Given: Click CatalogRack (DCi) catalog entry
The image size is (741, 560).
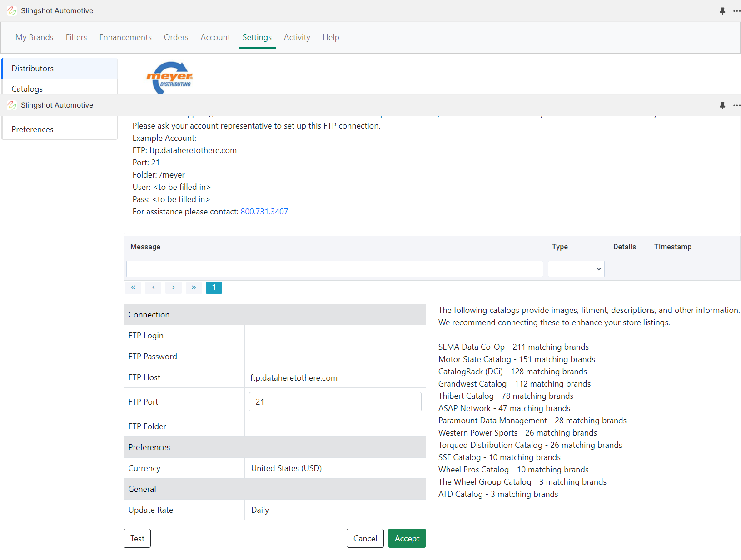Looking at the screenshot, I should click(512, 372).
